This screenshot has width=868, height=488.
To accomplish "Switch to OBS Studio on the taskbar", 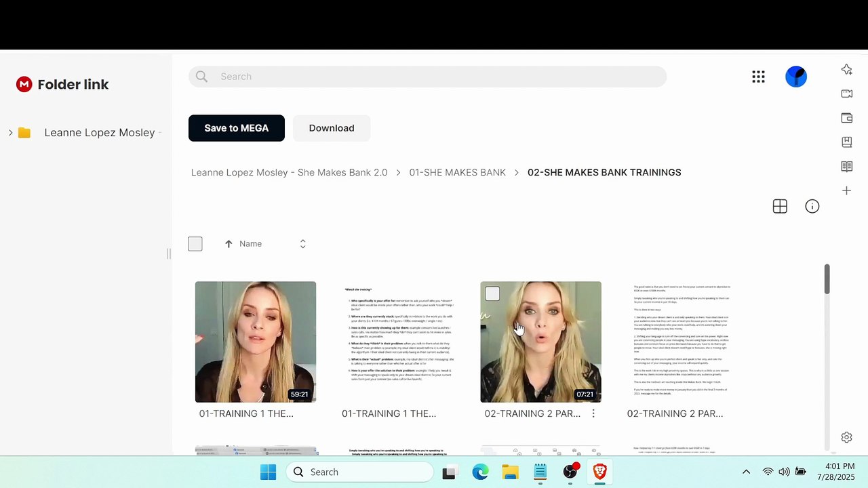I will (x=570, y=472).
